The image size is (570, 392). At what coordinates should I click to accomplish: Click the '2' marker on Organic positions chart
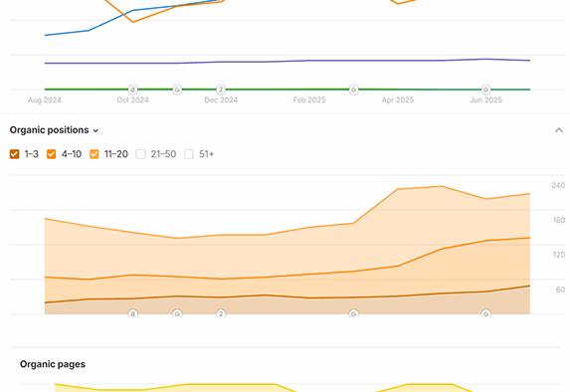(221, 313)
